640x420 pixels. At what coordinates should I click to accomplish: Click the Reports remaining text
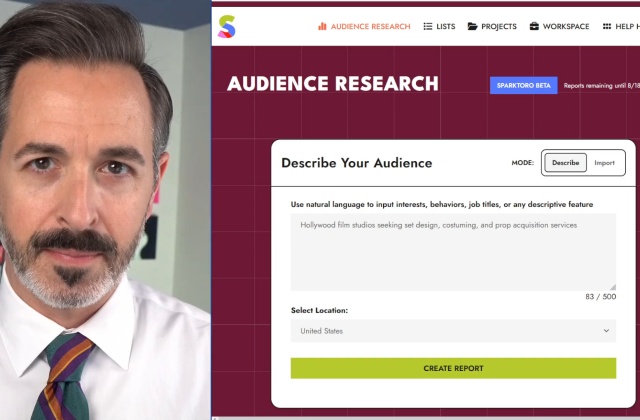click(602, 86)
